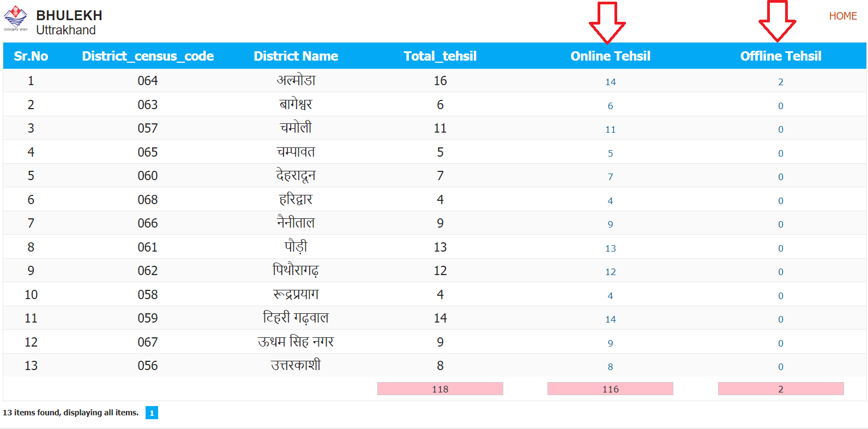The width and height of the screenshot is (868, 429).
Task: Open online tehsil count 11 for चमोली
Action: [x=610, y=129]
